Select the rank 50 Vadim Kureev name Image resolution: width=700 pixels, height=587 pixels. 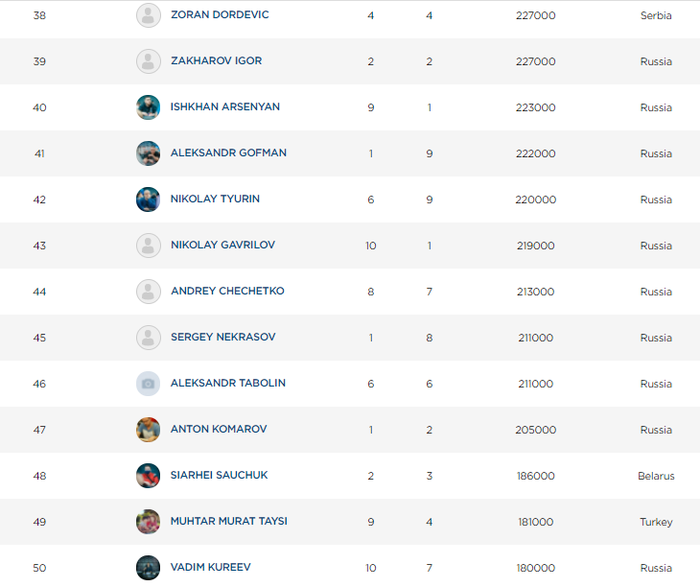[x=210, y=567]
